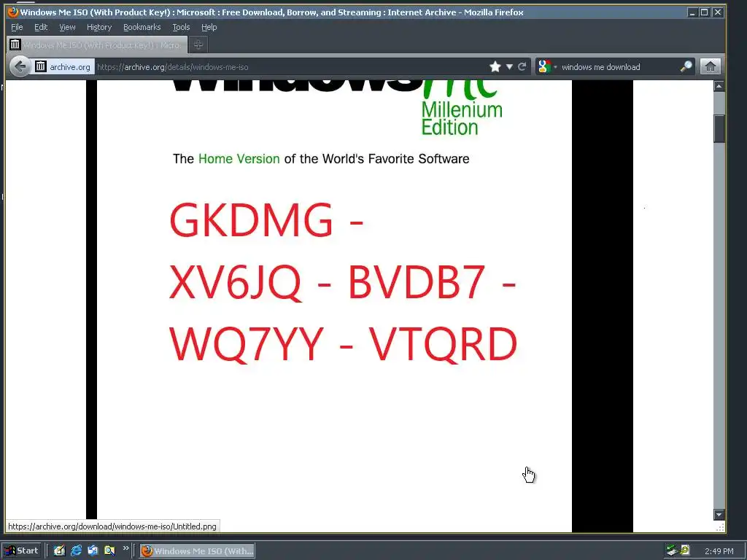The width and height of the screenshot is (747, 560).
Task: Expand the quick launch overflow chevron
Action: [125, 548]
